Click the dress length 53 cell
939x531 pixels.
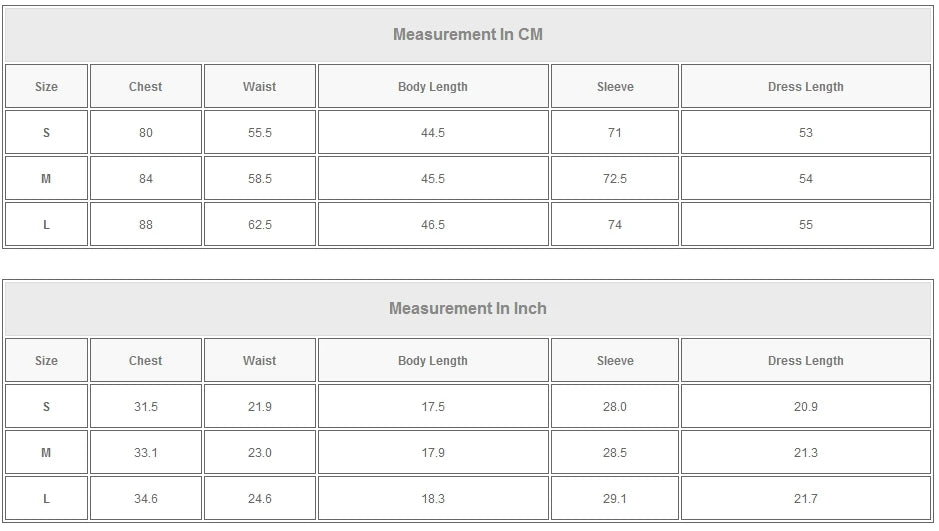(x=805, y=133)
